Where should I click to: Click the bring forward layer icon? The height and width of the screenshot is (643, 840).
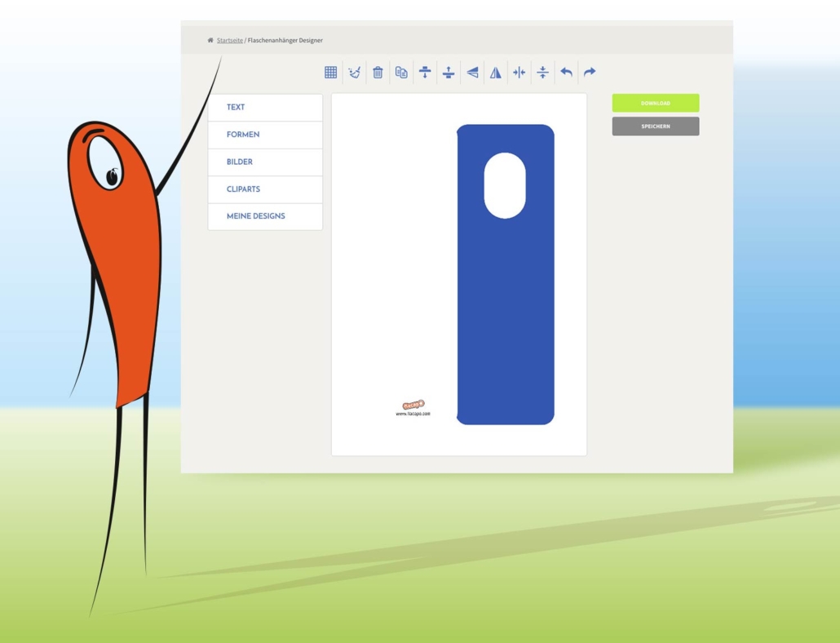pos(449,73)
